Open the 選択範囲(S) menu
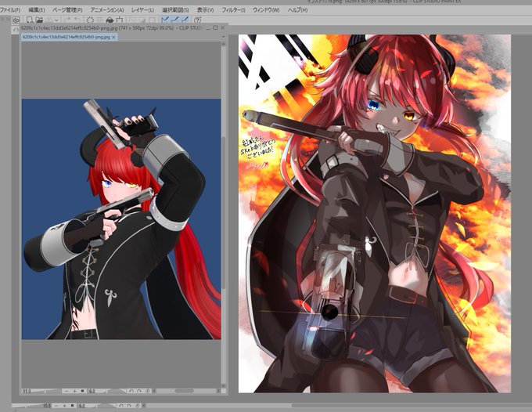The image size is (532, 412). point(175,10)
